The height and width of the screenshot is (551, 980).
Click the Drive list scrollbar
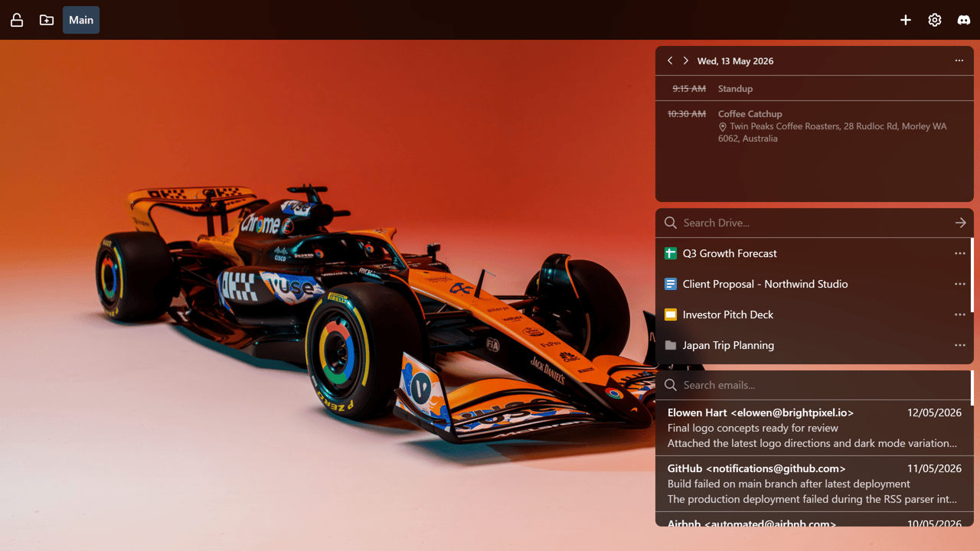[x=972, y=275]
